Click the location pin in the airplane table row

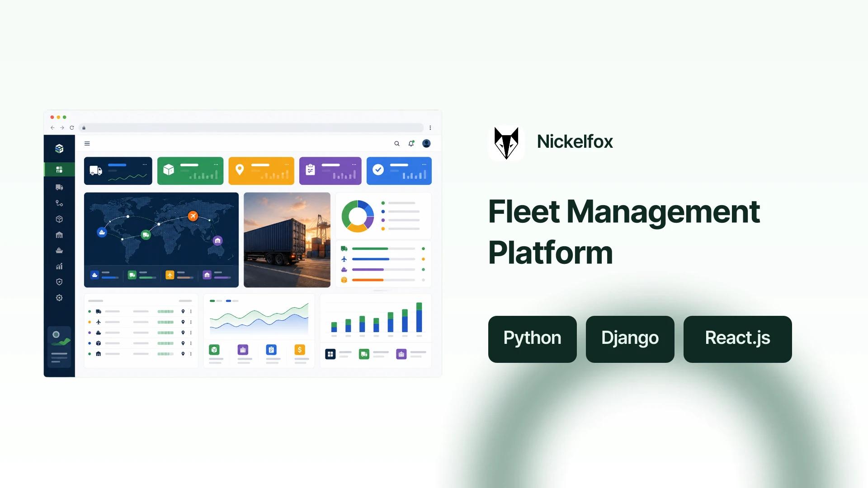coord(183,322)
